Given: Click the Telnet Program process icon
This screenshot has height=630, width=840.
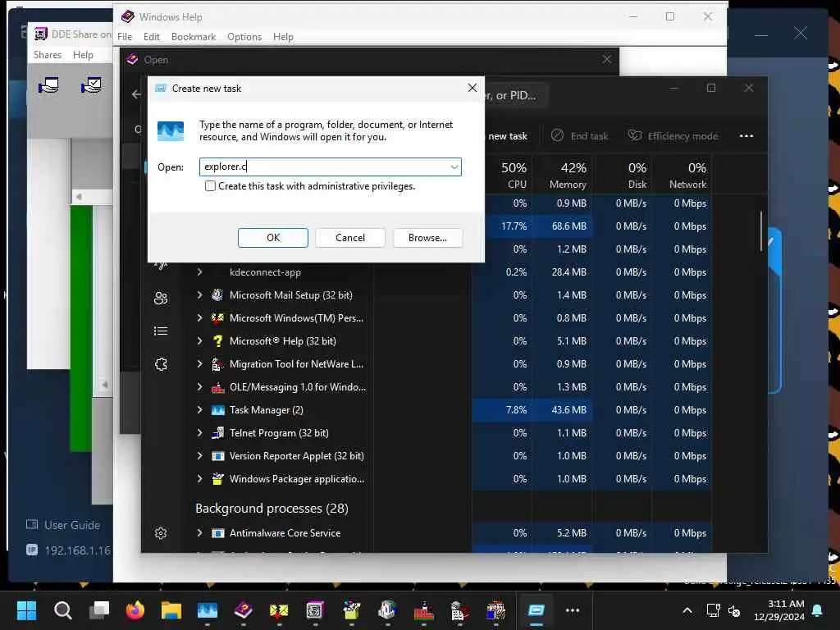Looking at the screenshot, I should (x=217, y=433).
